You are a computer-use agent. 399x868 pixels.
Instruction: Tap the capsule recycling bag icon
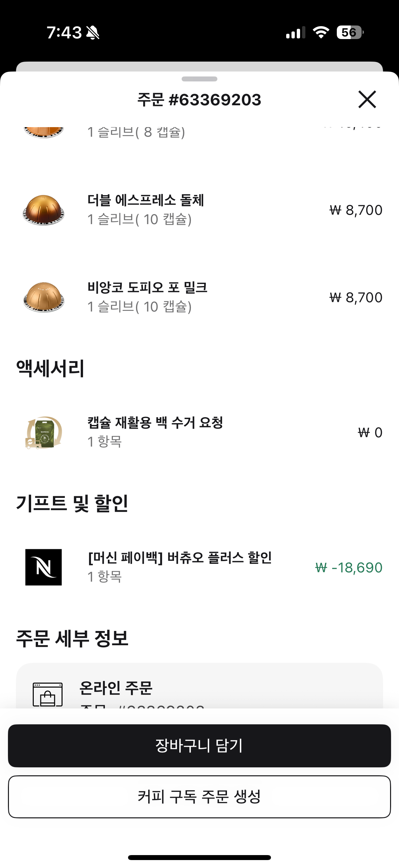point(43,432)
